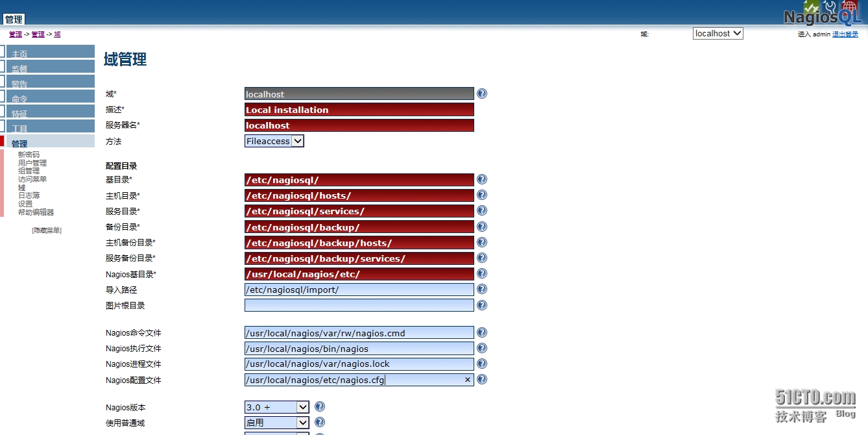
Task: Edit the 服务目录 services path field
Action: [x=359, y=211]
